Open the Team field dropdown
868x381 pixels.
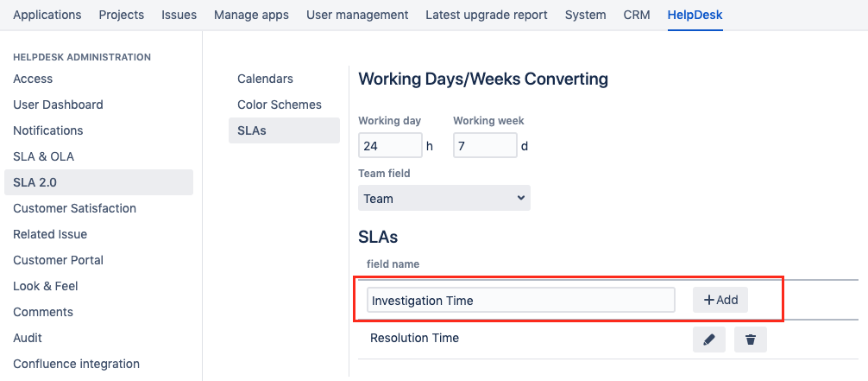pyautogui.click(x=443, y=198)
